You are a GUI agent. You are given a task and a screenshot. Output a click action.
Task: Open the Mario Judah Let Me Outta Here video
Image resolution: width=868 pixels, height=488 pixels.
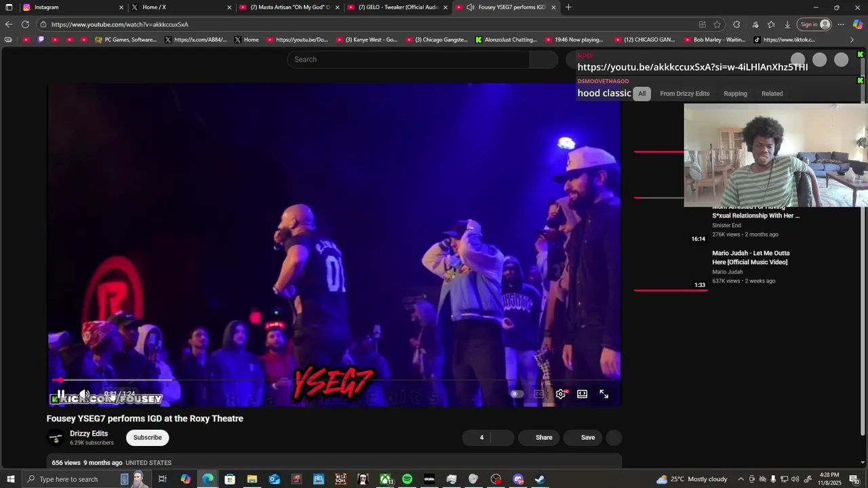click(x=751, y=258)
